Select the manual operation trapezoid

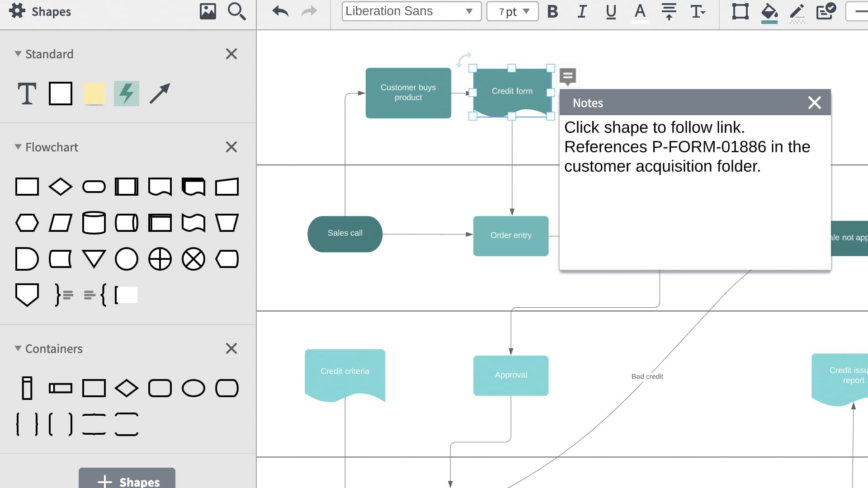pyautogui.click(x=227, y=223)
